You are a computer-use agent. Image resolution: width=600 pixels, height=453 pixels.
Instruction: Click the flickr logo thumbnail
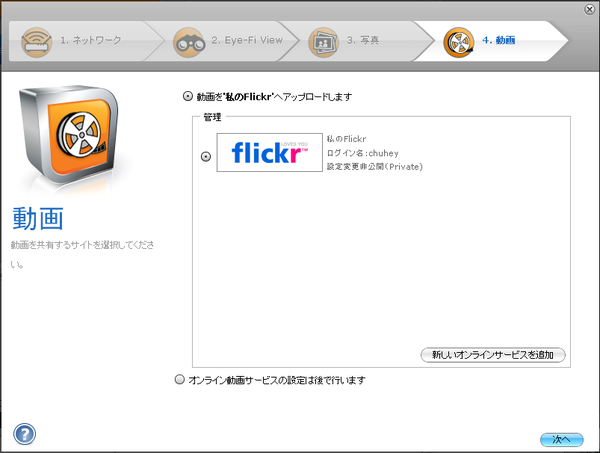pyautogui.click(x=270, y=152)
